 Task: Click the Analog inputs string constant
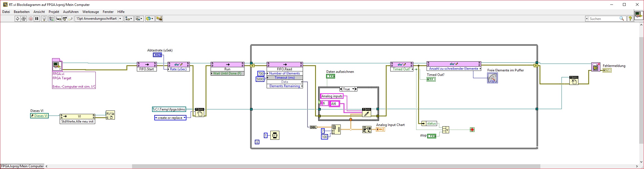pyautogui.click(x=332, y=96)
